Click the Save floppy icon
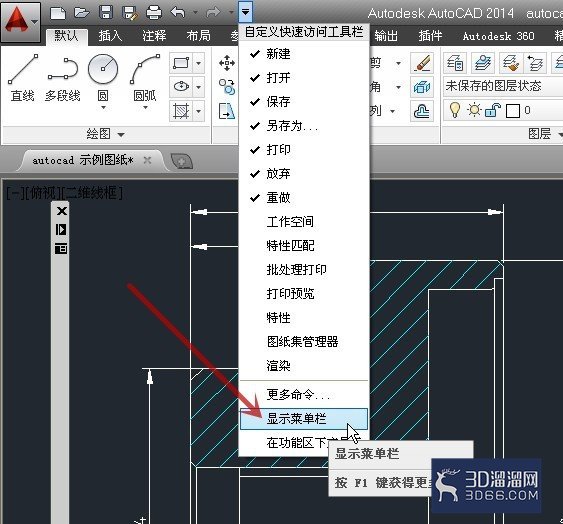Image resolution: width=563 pixels, height=524 pixels. click(106, 13)
